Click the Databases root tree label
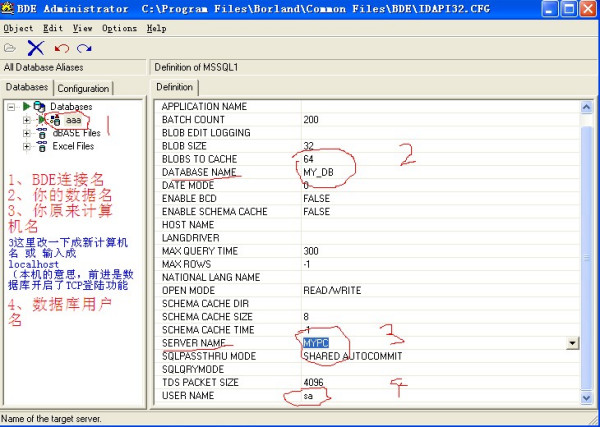The width and height of the screenshot is (600, 427). [71, 107]
